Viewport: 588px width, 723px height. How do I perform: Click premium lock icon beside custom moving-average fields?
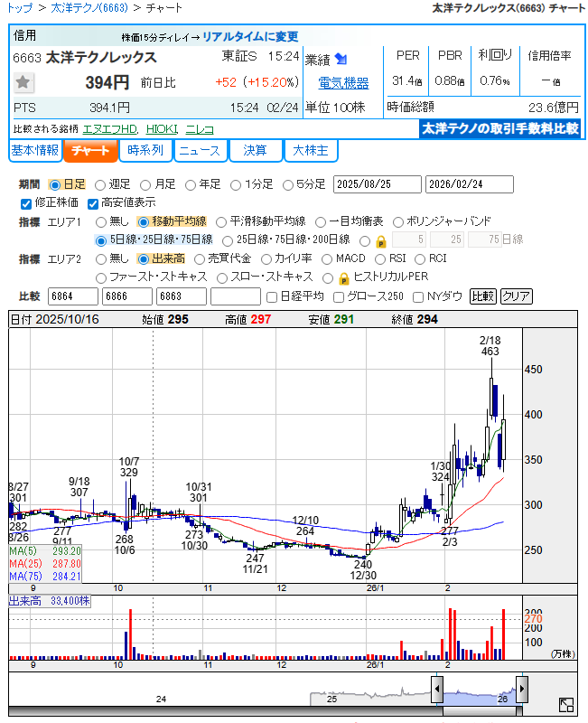pyautogui.click(x=380, y=241)
